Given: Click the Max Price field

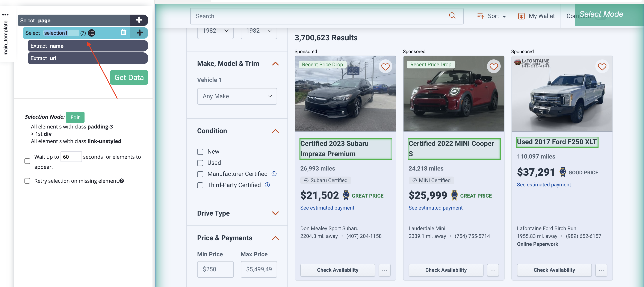Looking at the screenshot, I should tap(259, 269).
